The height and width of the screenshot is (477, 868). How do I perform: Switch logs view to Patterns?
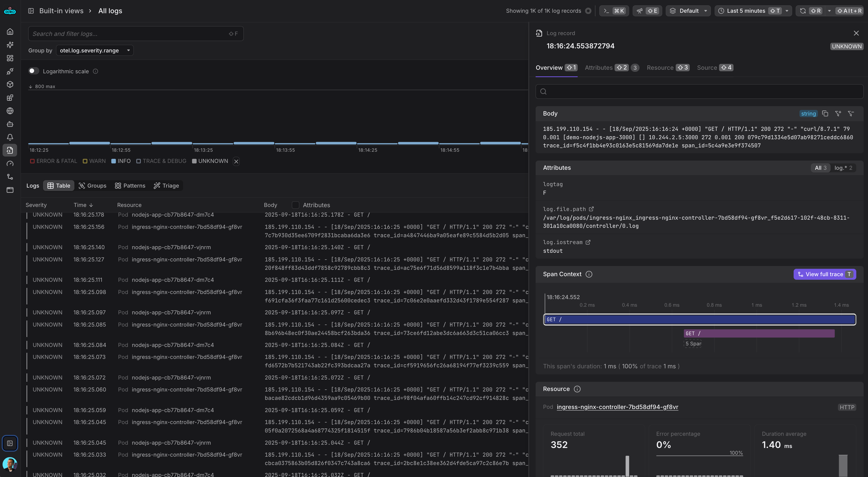(130, 186)
